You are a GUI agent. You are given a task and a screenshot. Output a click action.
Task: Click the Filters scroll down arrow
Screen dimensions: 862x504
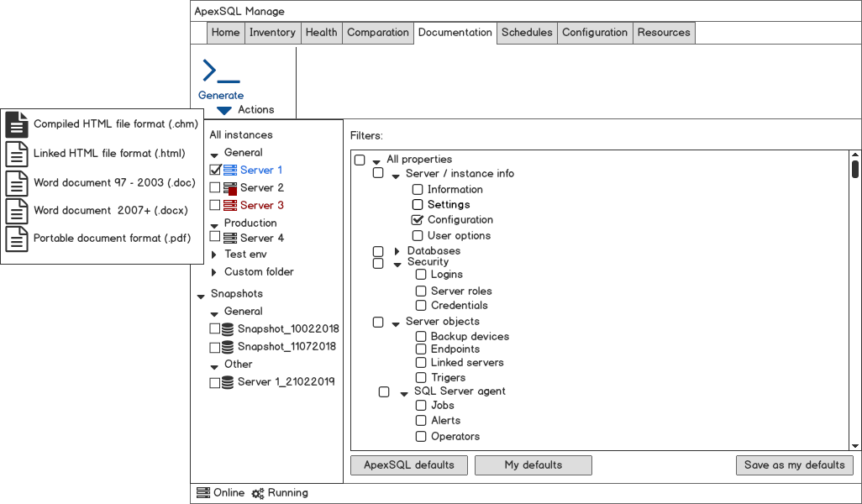point(854,446)
